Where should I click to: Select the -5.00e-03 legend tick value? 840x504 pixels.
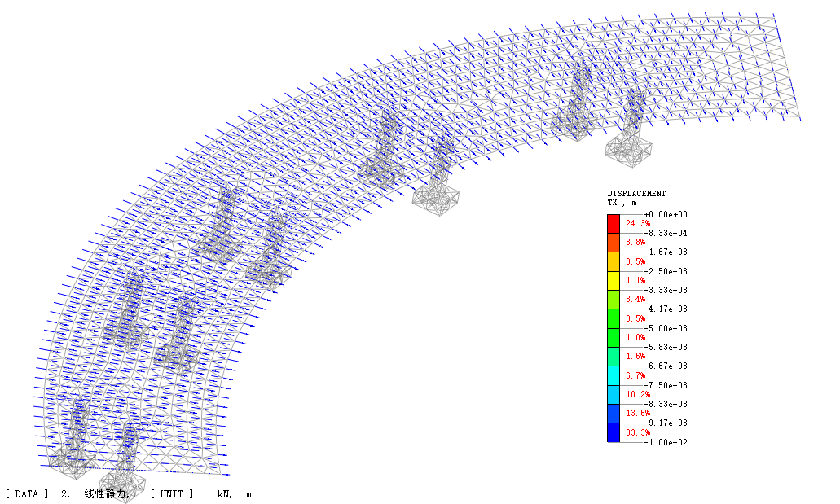[665, 328]
